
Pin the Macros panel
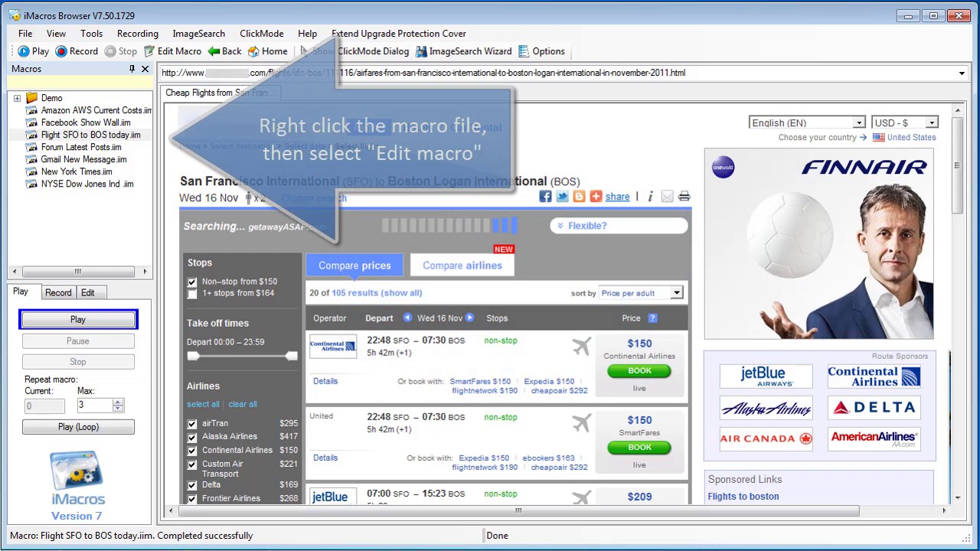click(x=132, y=69)
